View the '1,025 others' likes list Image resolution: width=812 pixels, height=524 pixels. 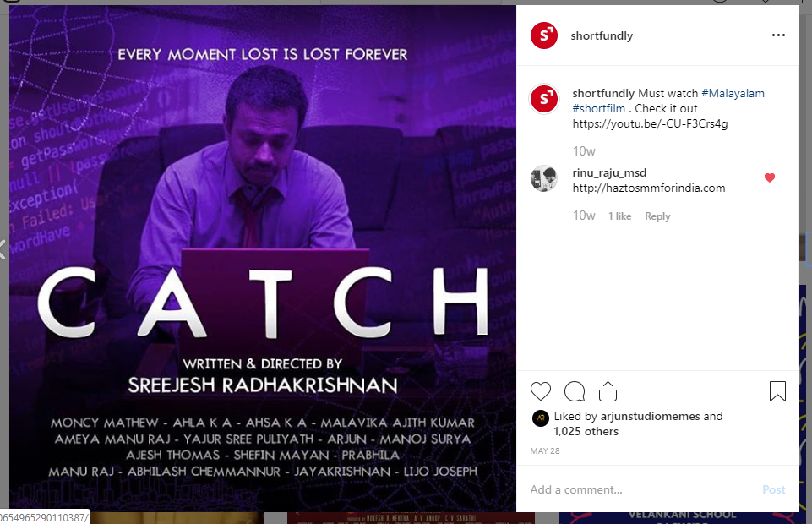point(586,431)
